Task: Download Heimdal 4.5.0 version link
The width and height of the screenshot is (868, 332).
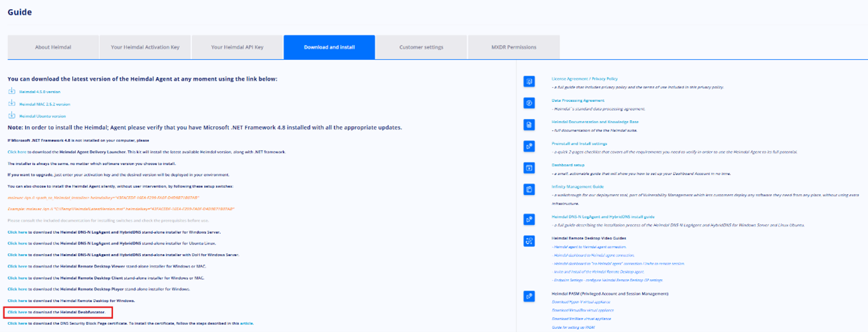Action: pos(40,92)
